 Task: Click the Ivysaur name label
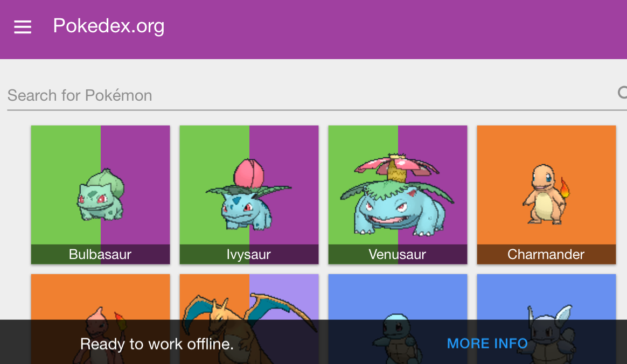click(x=249, y=255)
